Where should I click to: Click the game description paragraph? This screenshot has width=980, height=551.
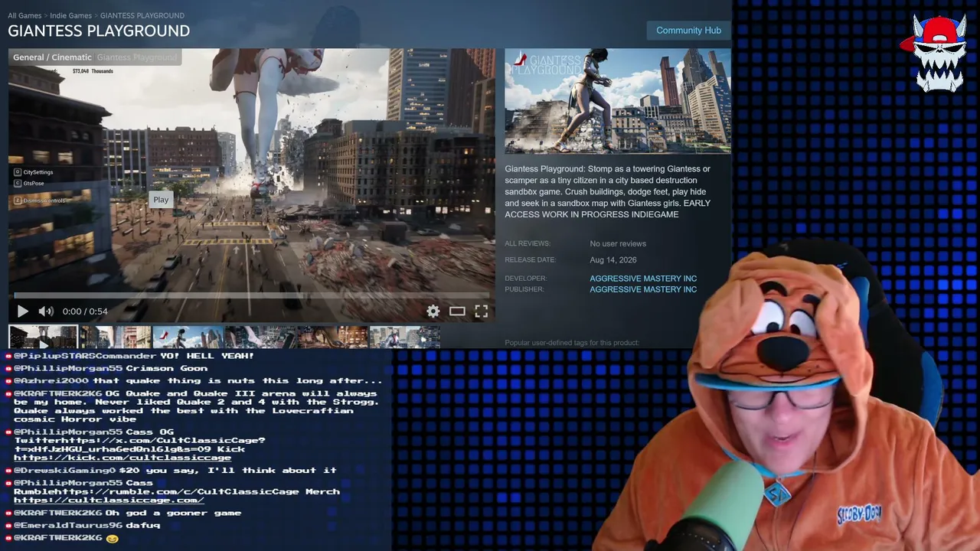tap(609, 191)
